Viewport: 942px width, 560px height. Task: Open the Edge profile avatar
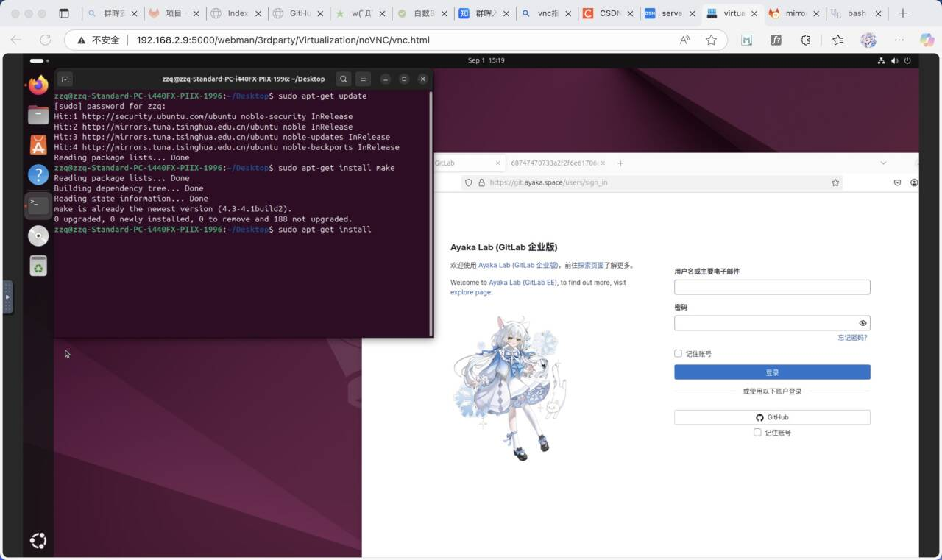click(868, 40)
